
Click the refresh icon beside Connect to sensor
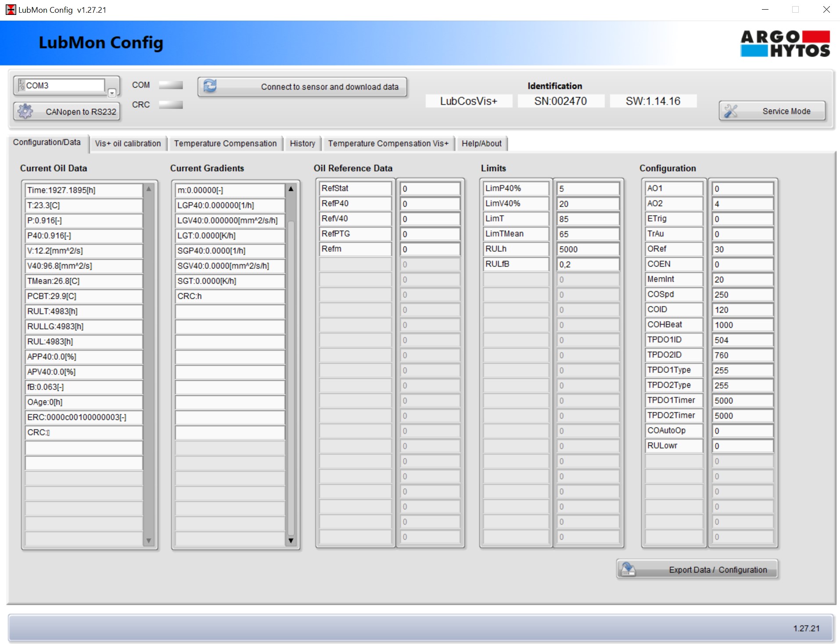(209, 86)
